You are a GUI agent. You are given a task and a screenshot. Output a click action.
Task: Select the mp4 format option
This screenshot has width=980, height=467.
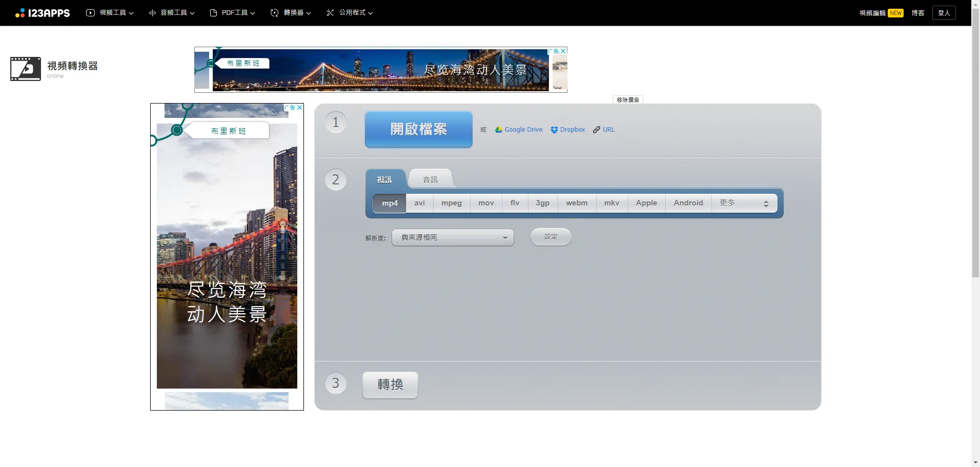click(x=390, y=203)
